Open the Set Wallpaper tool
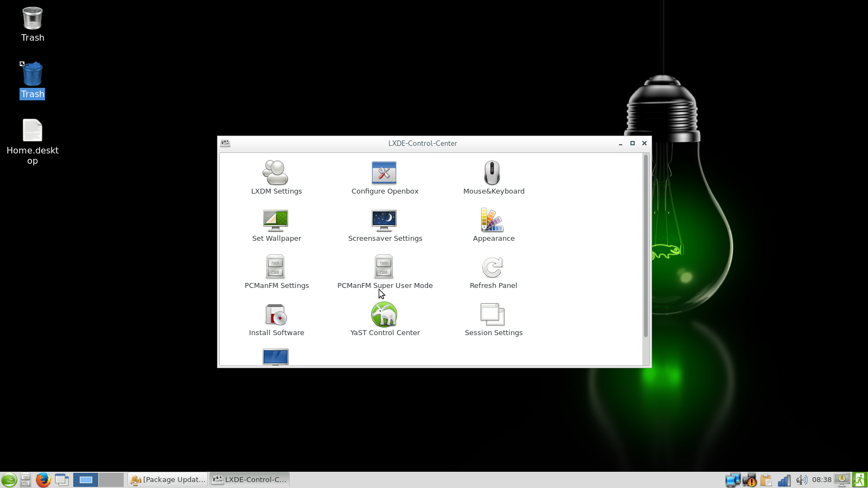The image size is (868, 488). pos(276,221)
